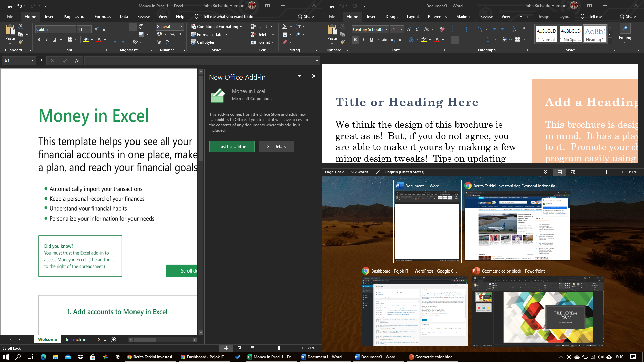Toggle Subscript in Word
644x362 pixels.
(392, 40)
